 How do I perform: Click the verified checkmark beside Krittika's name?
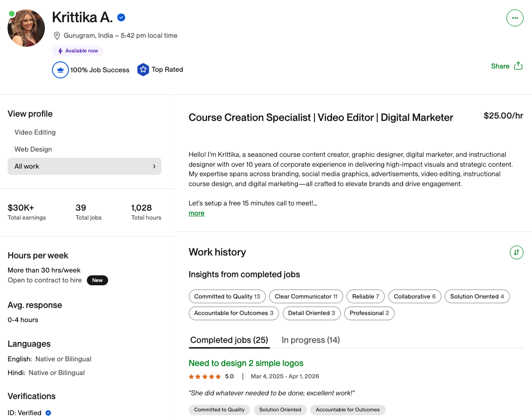pyautogui.click(x=121, y=17)
